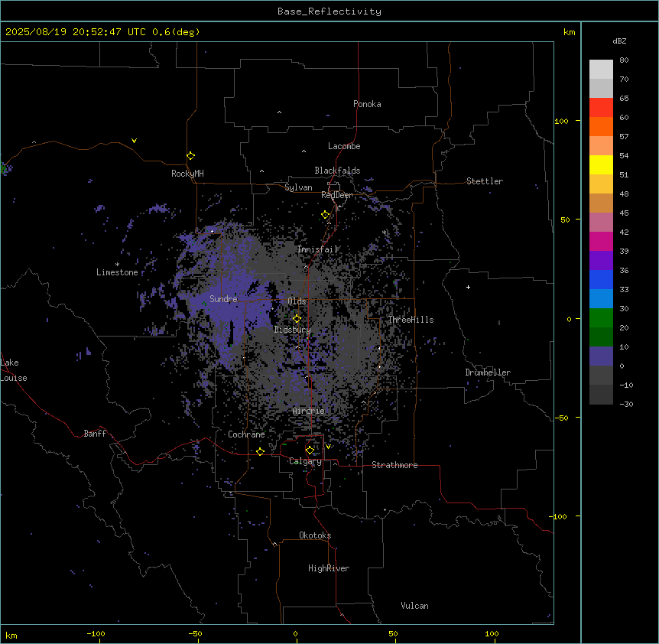The image size is (659, 644).
Task: Click the Banff label
Action: pos(95,434)
